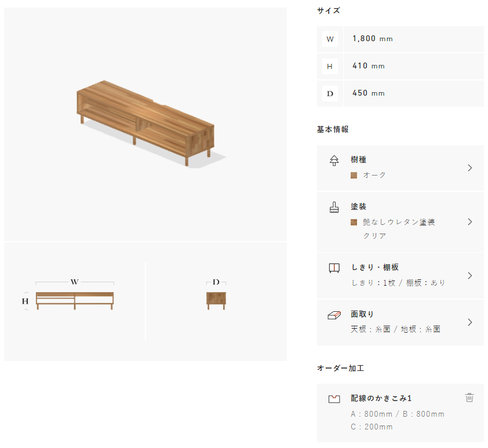Image resolution: width=488 pixels, height=448 pixels.
Task: Open the 樹種 row chevron
Action: (470, 168)
